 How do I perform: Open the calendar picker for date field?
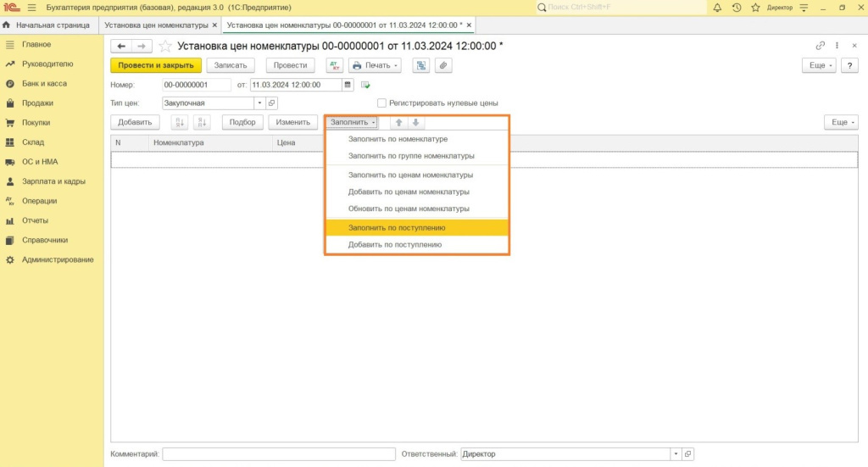pos(348,85)
